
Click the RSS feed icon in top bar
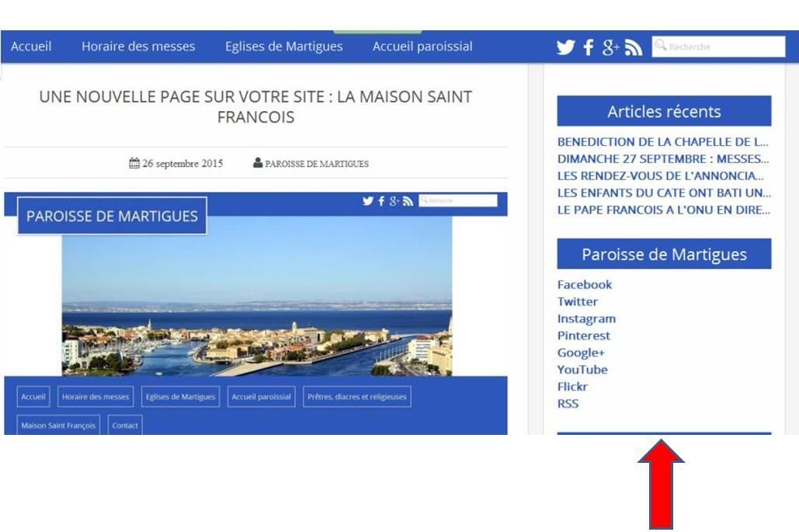634,47
